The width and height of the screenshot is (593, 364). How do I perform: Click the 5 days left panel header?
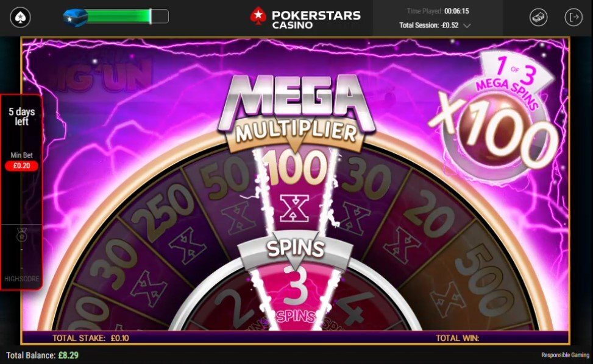click(21, 116)
